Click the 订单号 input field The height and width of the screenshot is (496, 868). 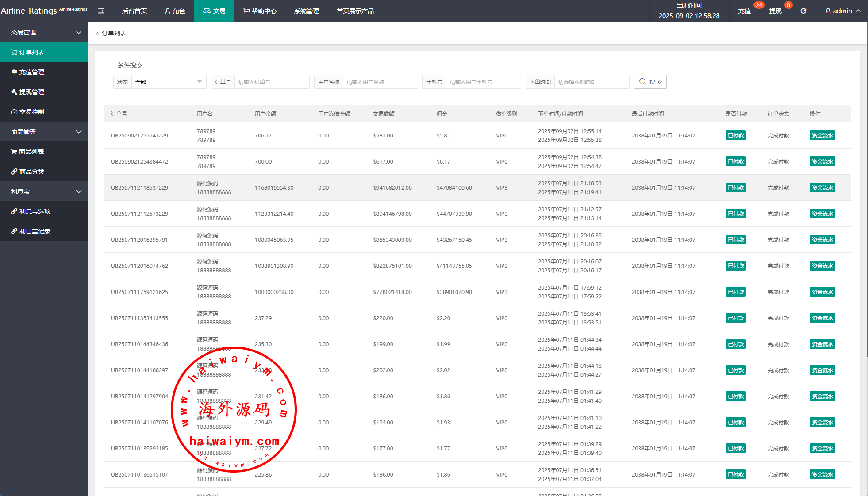271,82
